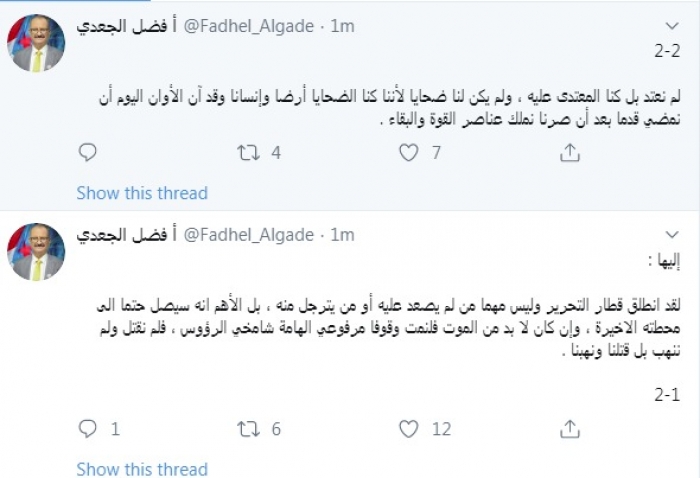Reply to the second tweet with 1 reply
The width and height of the screenshot is (700, 478).
[x=87, y=429]
